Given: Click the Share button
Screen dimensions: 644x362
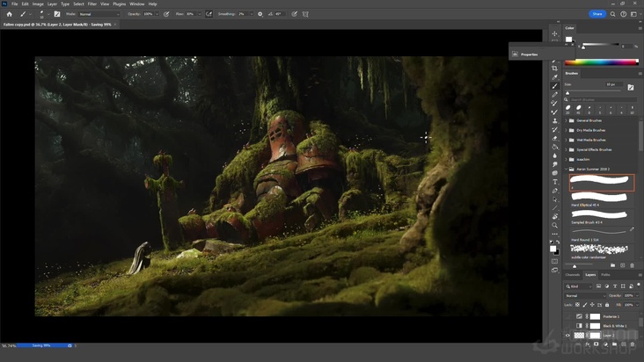Looking at the screenshot, I should point(597,14).
